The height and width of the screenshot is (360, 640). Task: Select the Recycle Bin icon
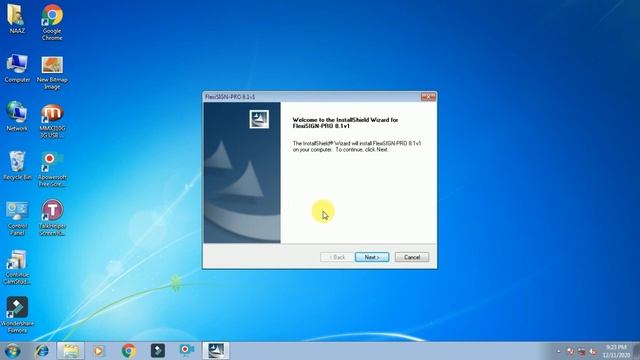(x=17, y=166)
